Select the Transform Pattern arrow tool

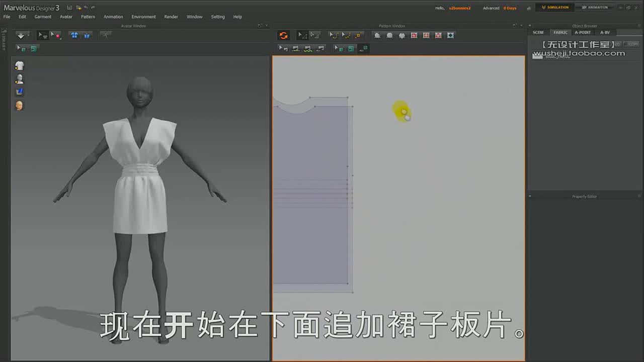314,35
